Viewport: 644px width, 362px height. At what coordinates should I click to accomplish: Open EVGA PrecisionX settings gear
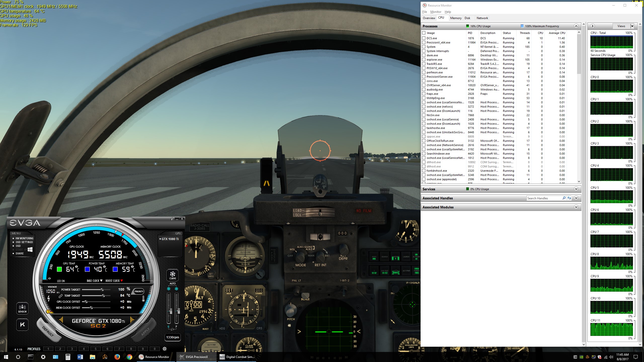pos(165,349)
